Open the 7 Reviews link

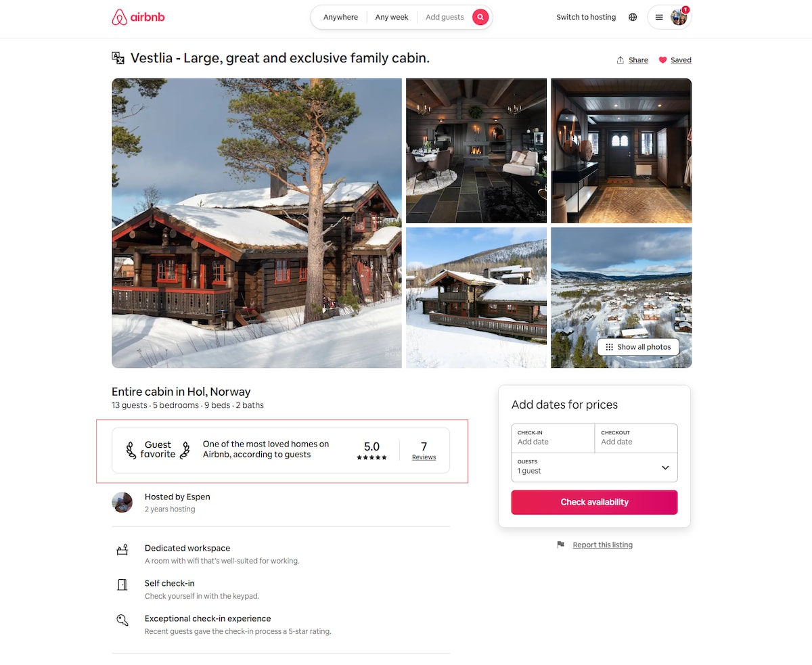click(x=424, y=451)
